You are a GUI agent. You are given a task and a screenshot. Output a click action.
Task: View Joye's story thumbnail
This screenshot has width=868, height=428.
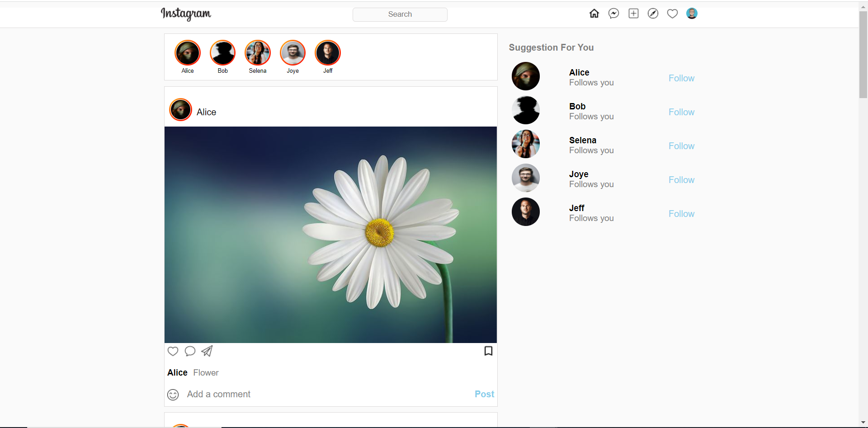[x=292, y=53]
